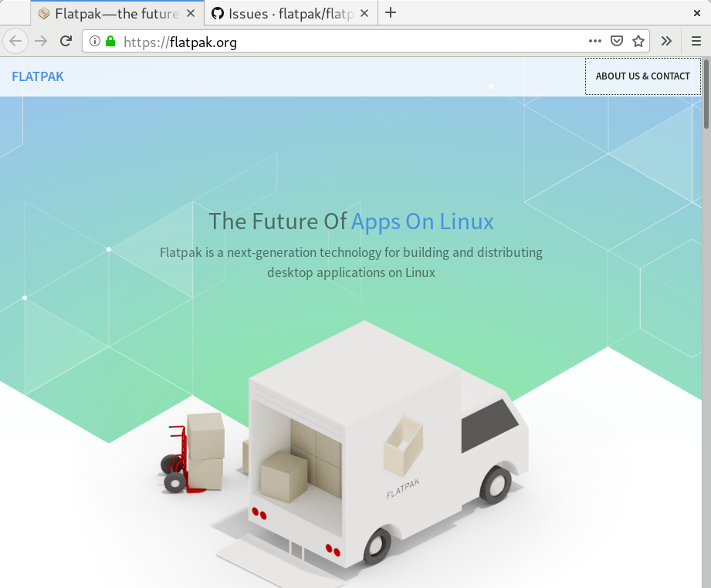Click the GitHub tab favicon

point(218,14)
